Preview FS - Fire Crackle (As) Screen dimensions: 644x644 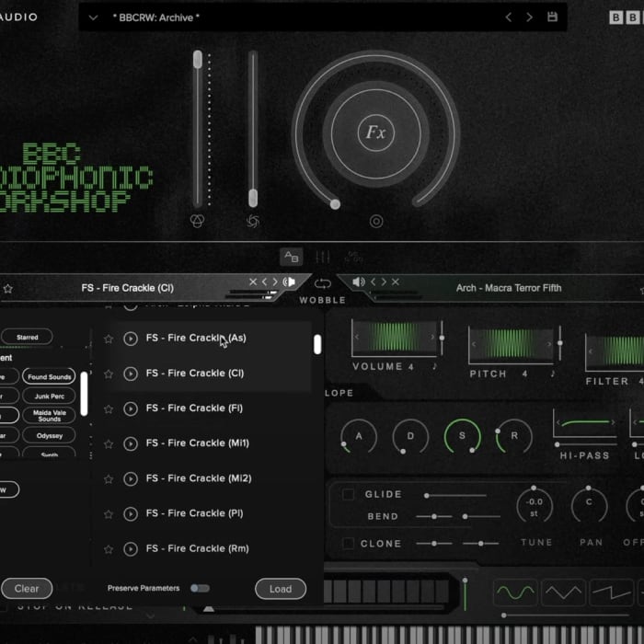coord(131,339)
